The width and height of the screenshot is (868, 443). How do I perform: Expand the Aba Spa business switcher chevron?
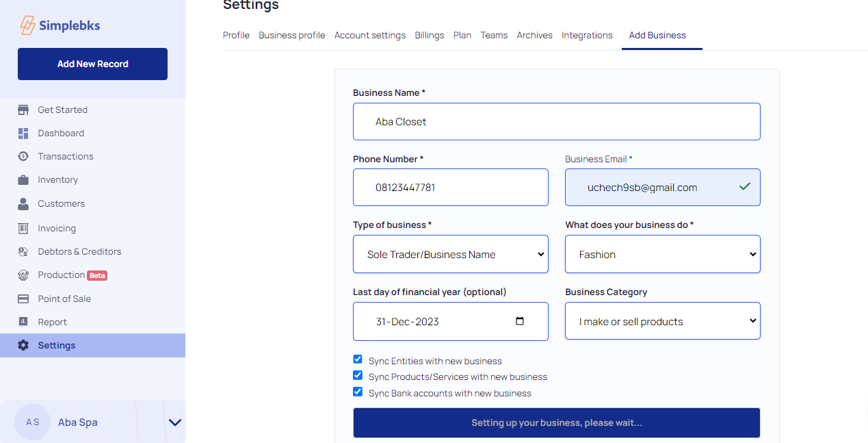175,422
